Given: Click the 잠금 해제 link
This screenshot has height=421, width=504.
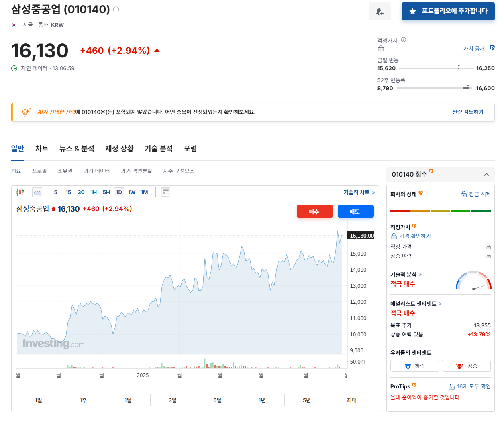Looking at the screenshot, I should [475, 194].
